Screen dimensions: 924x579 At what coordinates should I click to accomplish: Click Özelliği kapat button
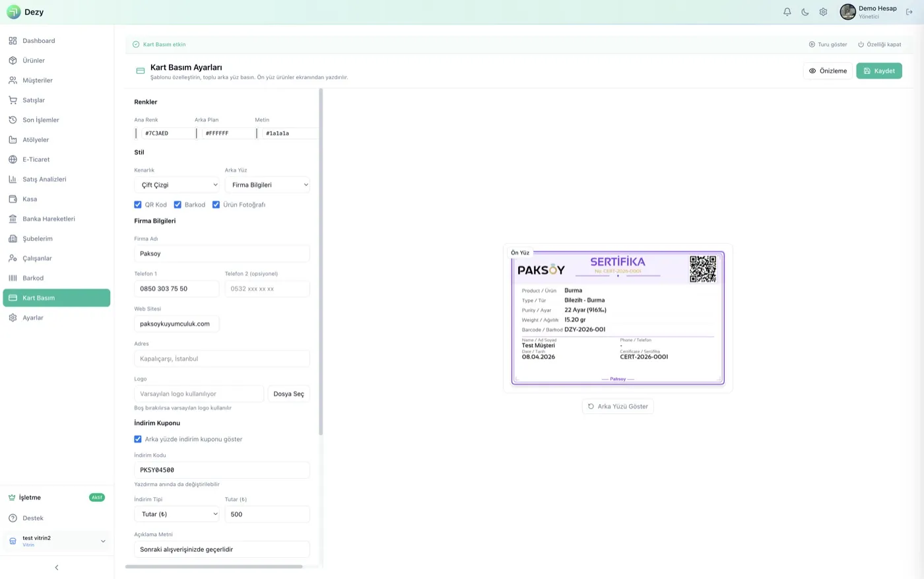pos(880,45)
